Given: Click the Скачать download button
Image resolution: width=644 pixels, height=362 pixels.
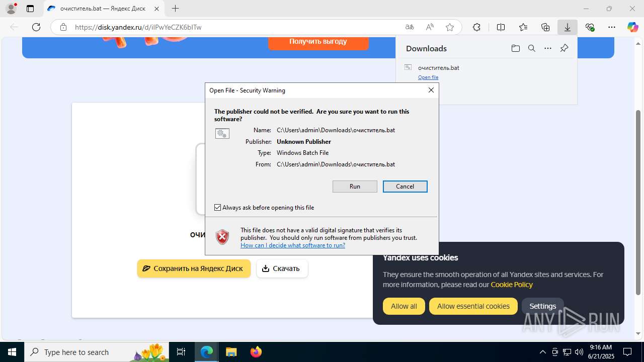Looking at the screenshot, I should click(282, 268).
